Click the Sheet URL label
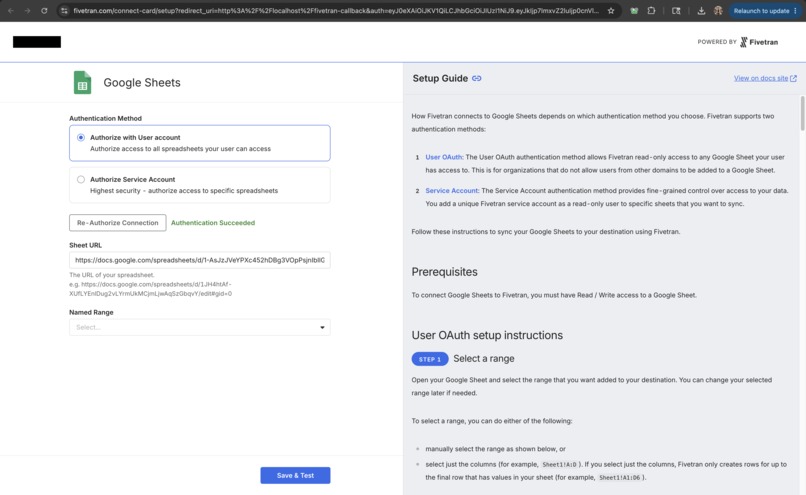This screenshot has width=806, height=495. 85,245
